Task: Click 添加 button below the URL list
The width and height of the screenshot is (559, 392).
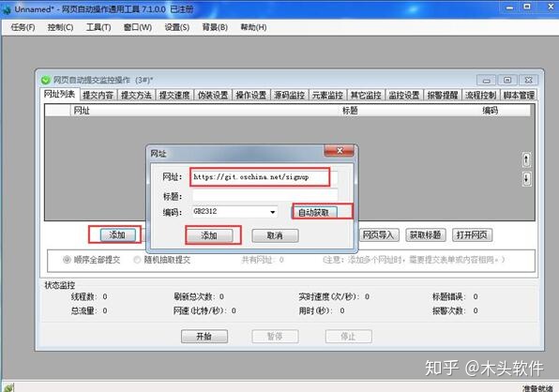Action: (117, 234)
